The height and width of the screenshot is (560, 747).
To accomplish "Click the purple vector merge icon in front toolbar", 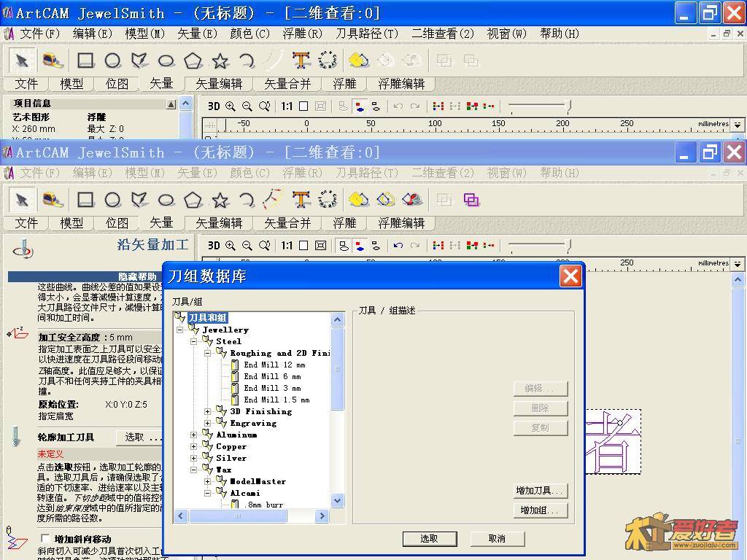I will [x=471, y=200].
